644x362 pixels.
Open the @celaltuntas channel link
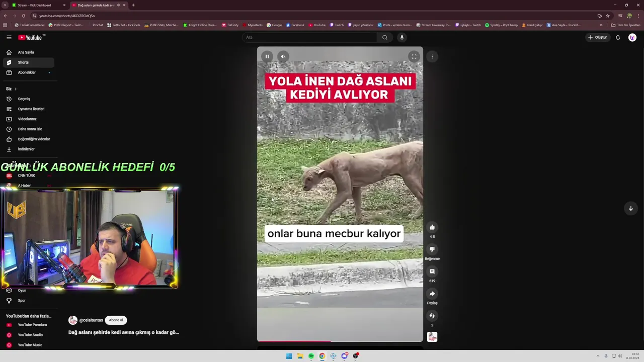(x=91, y=320)
